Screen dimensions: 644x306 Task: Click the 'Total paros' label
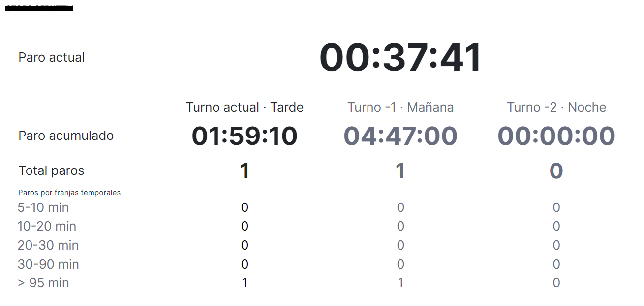coord(51,170)
